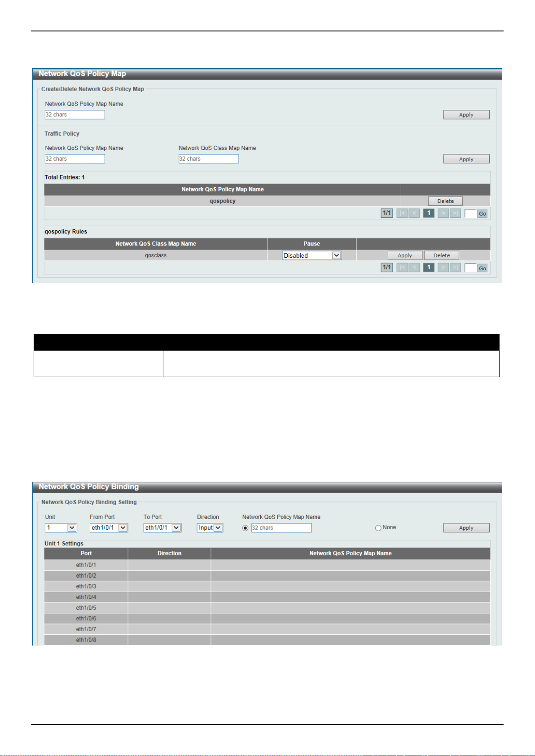This screenshot has width=535, height=756.
Task: Go to previous page in policy map pager
Action: 414,213
